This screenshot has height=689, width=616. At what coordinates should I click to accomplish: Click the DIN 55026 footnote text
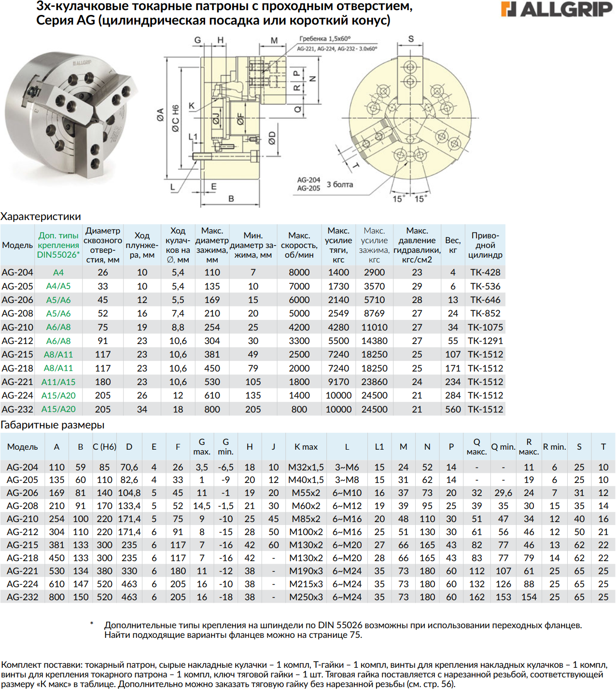click(x=343, y=630)
